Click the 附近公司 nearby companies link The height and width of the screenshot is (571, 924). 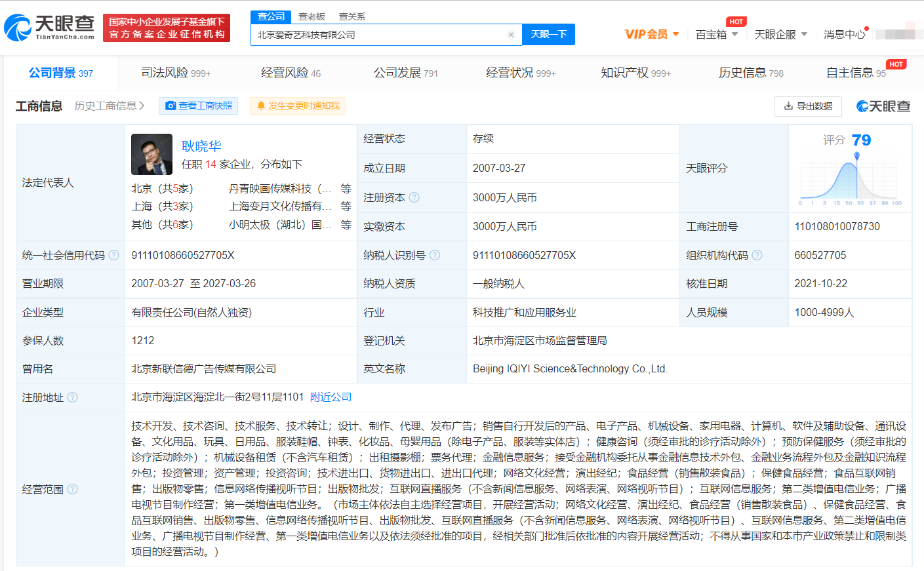331,397
